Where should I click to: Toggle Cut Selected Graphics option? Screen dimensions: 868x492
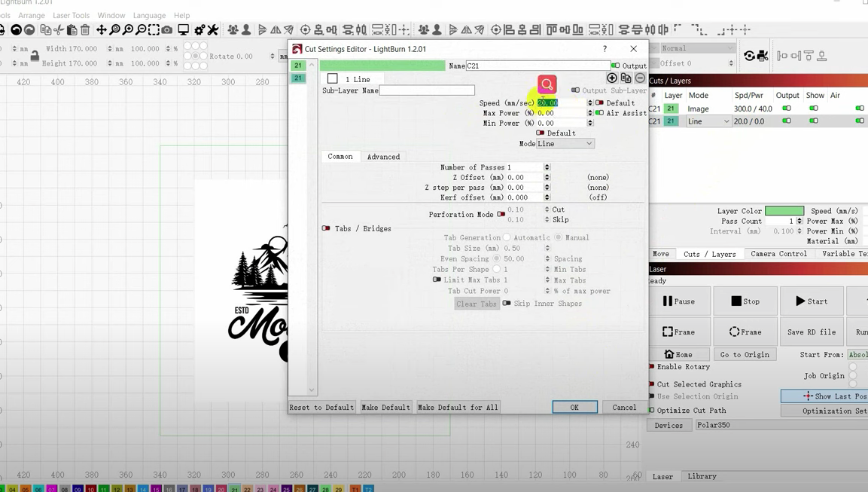pos(651,384)
